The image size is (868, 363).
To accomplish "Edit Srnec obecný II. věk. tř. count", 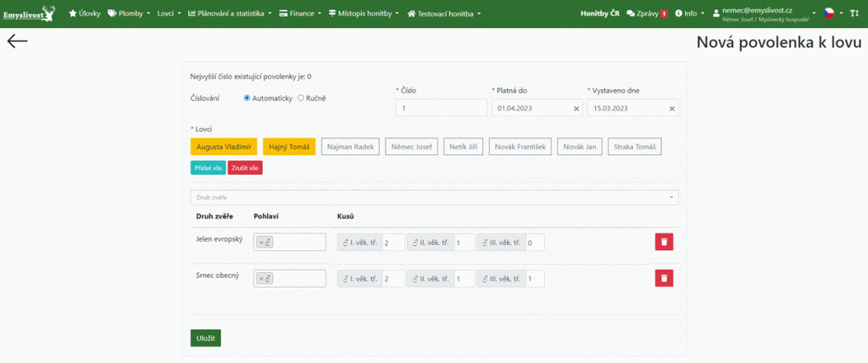I will click(464, 279).
